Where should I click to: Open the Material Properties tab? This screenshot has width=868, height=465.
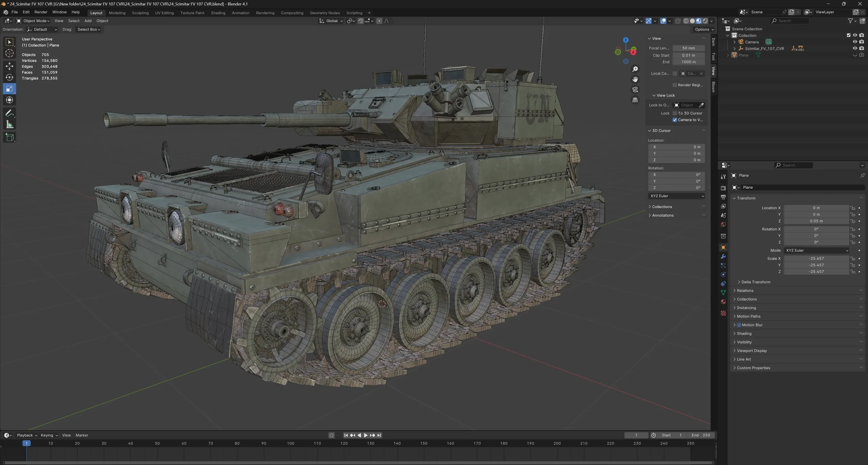tap(723, 302)
